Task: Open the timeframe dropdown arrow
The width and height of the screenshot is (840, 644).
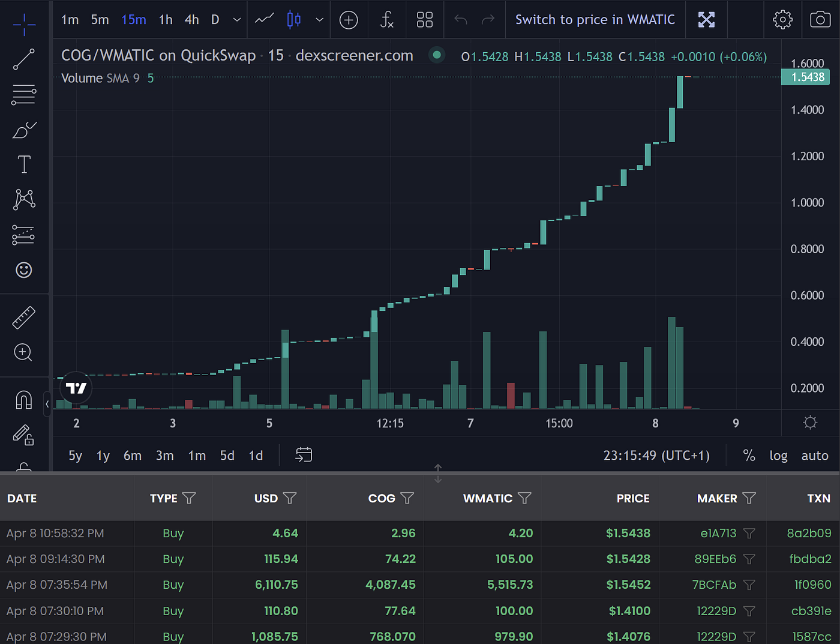Action: coord(237,20)
